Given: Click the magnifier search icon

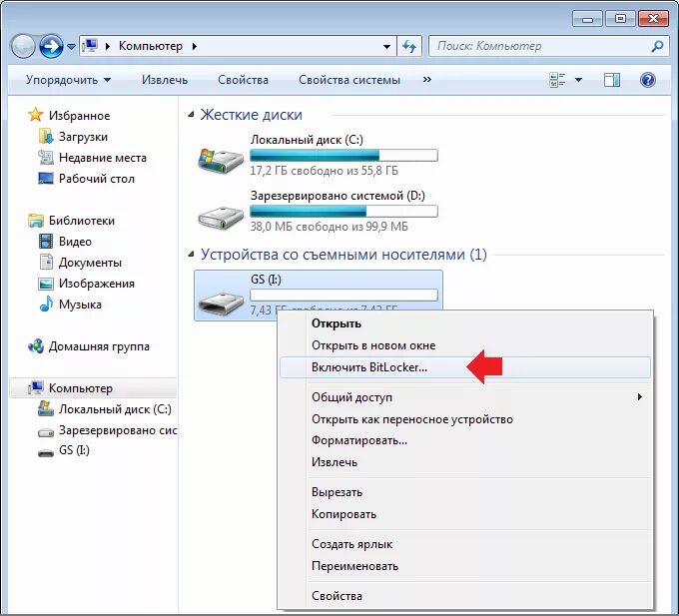Looking at the screenshot, I should [657, 46].
